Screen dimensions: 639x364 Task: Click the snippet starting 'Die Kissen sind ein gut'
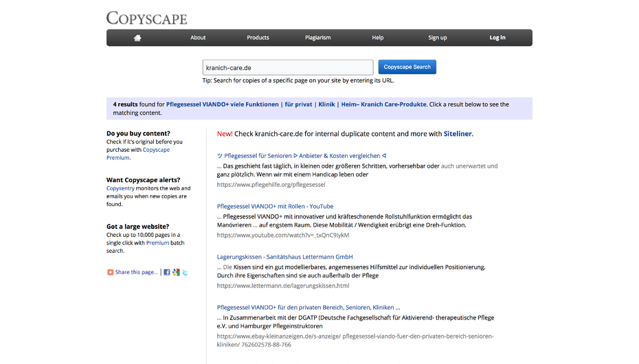[x=351, y=271]
